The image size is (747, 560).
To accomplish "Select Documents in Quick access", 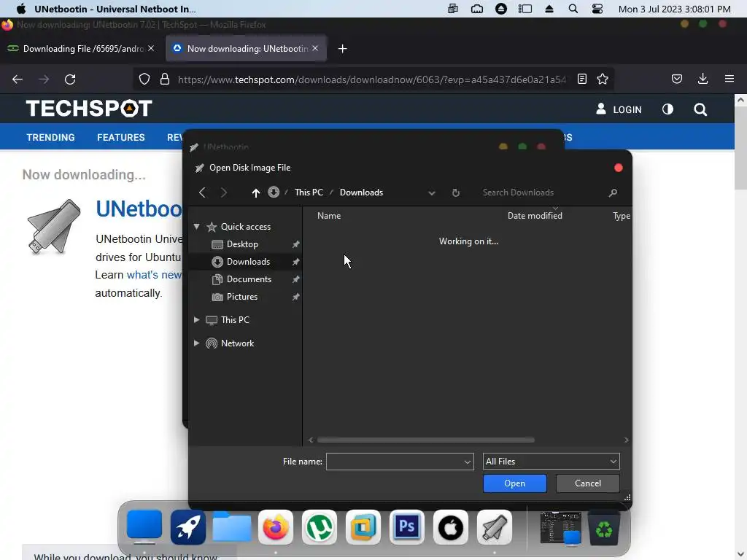I will click(249, 279).
